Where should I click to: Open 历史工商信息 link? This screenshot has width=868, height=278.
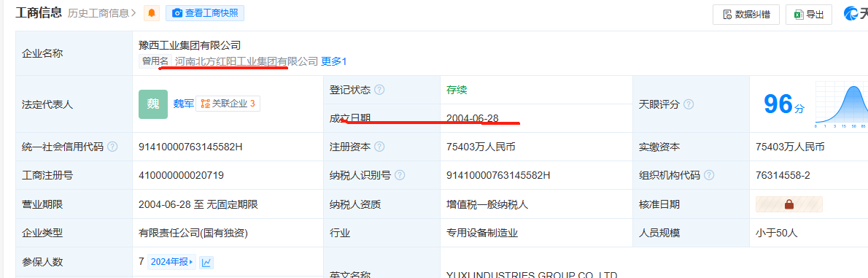tap(102, 12)
